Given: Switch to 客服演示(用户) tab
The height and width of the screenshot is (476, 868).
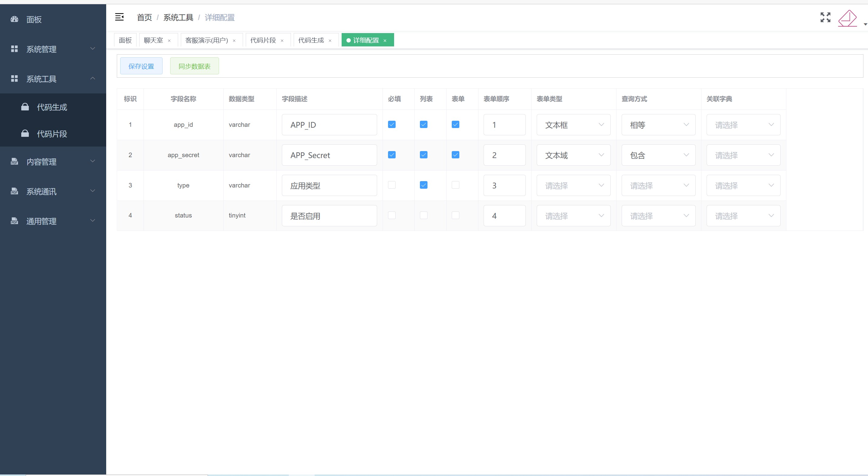Looking at the screenshot, I should coord(207,40).
